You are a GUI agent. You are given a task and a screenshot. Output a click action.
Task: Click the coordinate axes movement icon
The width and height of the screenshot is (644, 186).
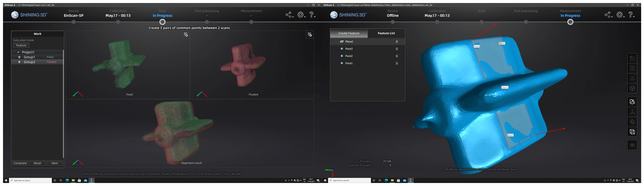632,112
